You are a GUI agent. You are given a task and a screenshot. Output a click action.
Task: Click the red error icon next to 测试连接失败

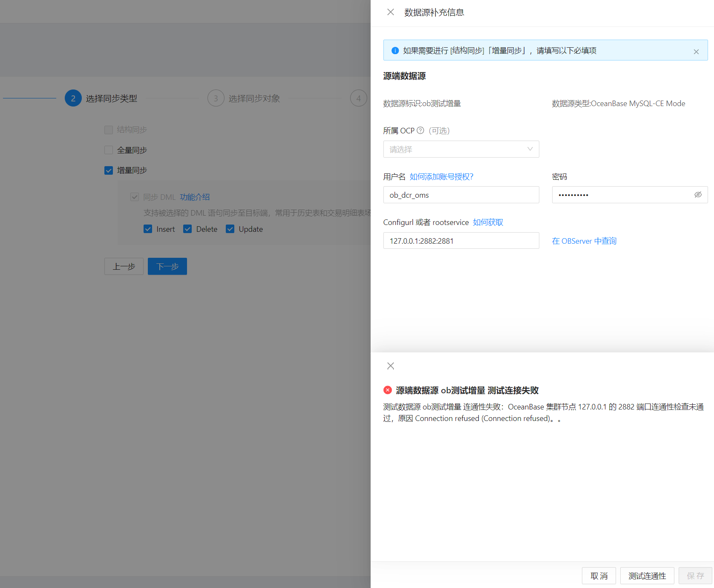(388, 390)
